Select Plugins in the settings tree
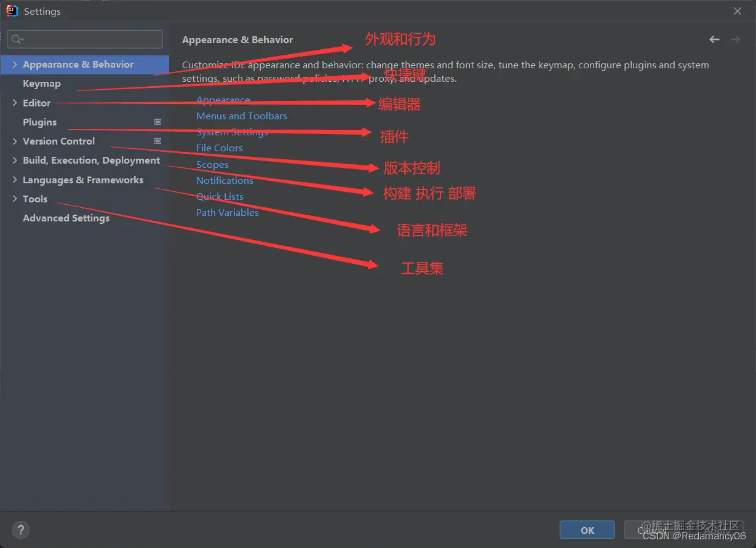This screenshot has width=756, height=548. [39, 122]
